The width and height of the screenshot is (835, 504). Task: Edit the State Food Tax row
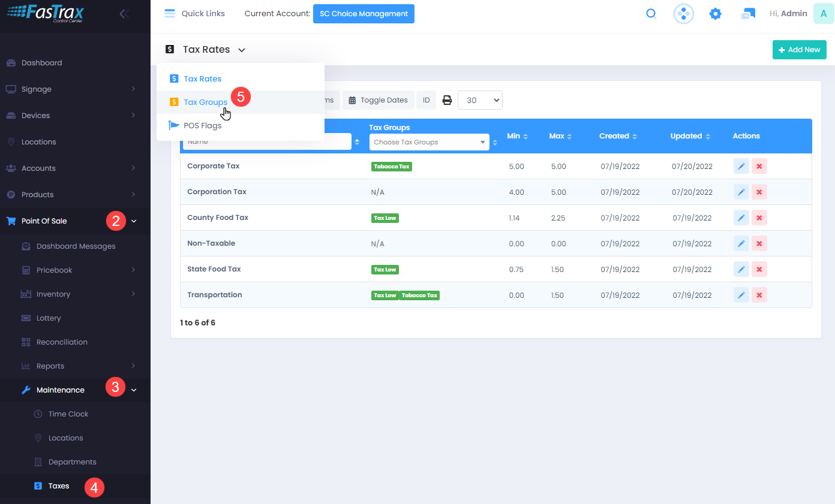(741, 269)
